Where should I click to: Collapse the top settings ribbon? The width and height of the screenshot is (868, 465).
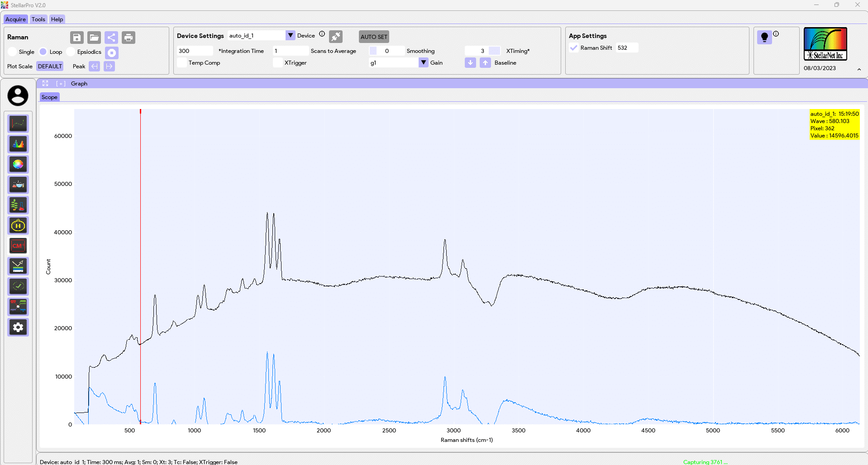click(859, 69)
